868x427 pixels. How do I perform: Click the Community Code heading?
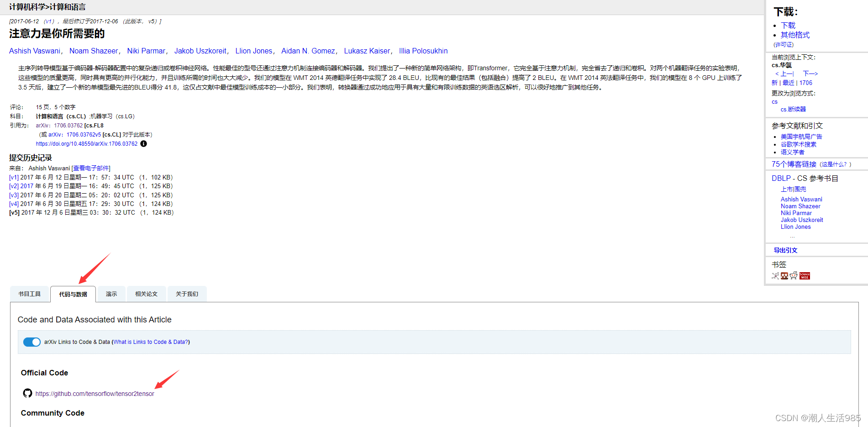pyautogui.click(x=53, y=413)
